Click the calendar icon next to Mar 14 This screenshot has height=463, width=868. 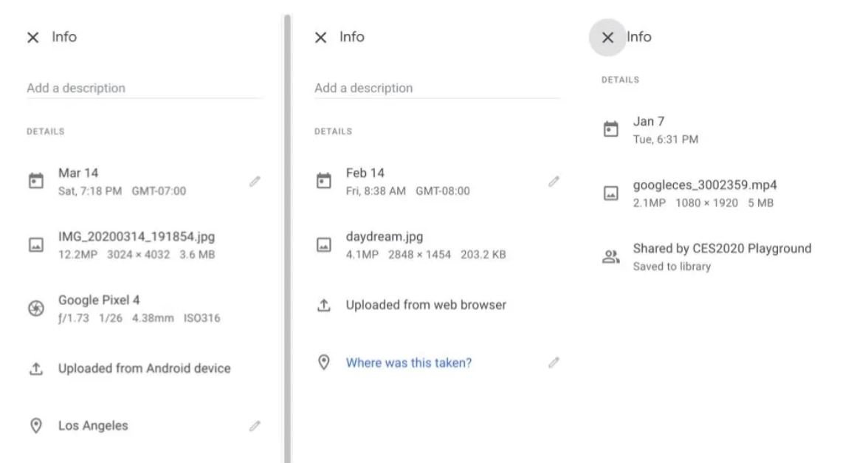(x=35, y=182)
